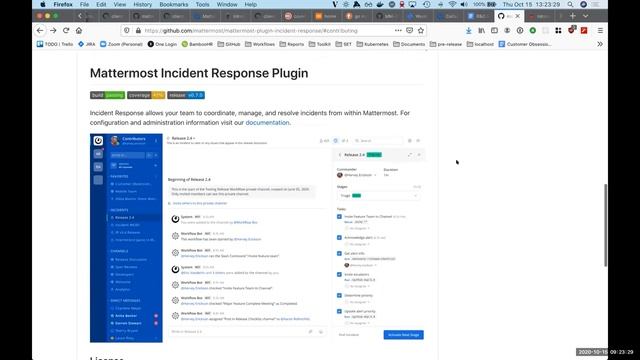Click the green circle extension icon
This screenshot has height=360, width=640.
(533, 31)
